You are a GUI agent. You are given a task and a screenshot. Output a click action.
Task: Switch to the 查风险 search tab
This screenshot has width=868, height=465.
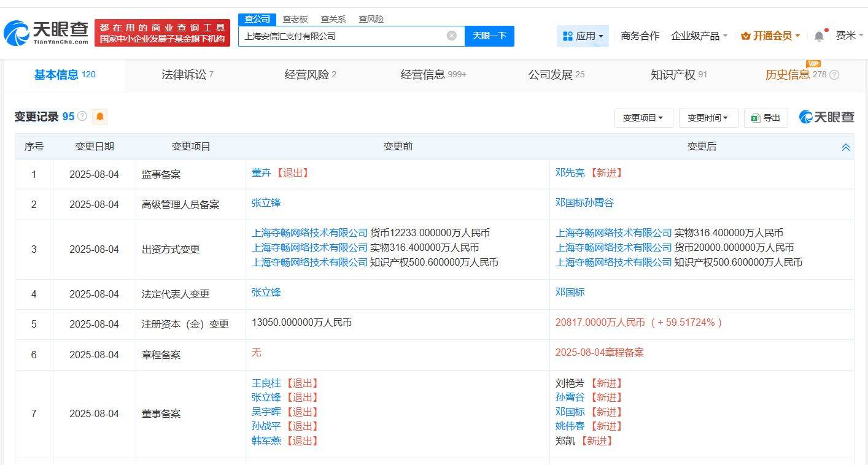[x=371, y=19]
